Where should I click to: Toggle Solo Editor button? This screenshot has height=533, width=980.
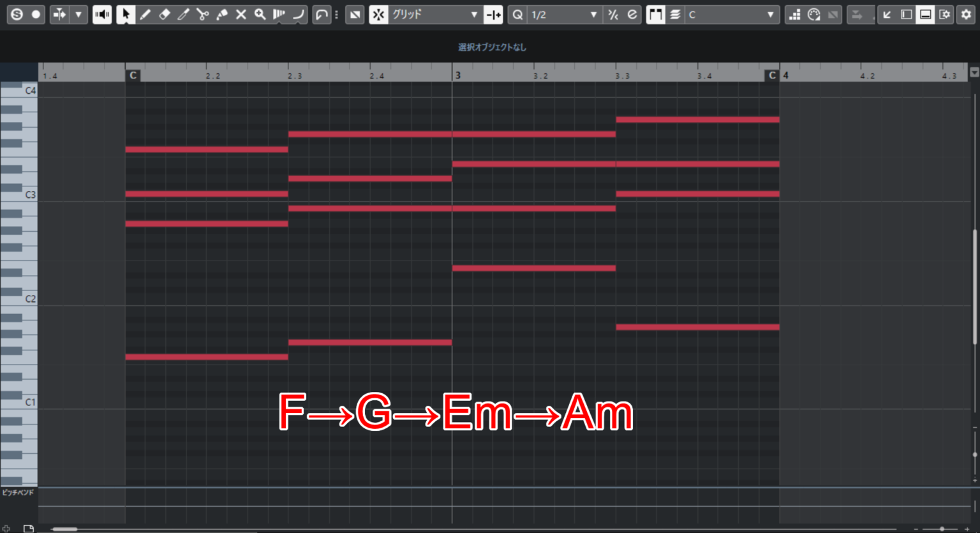click(x=17, y=14)
